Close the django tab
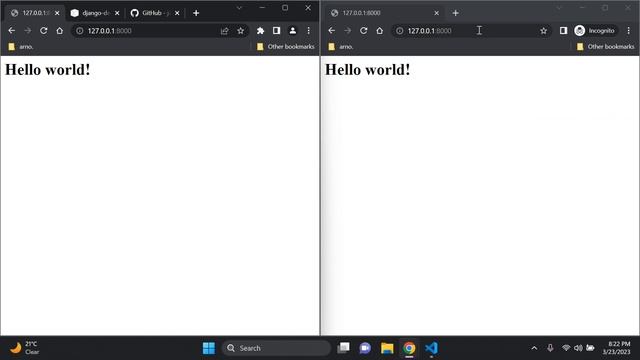 (x=117, y=13)
